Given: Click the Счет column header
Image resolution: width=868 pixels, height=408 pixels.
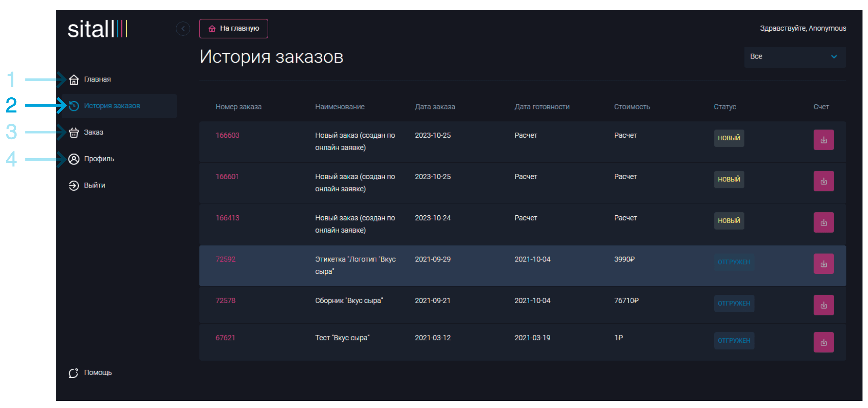Looking at the screenshot, I should (821, 107).
